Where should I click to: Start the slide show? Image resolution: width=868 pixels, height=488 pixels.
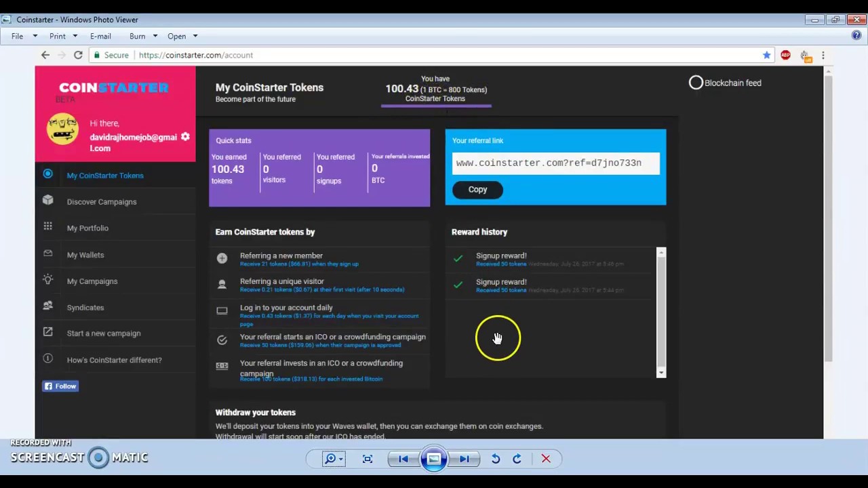[x=434, y=459]
